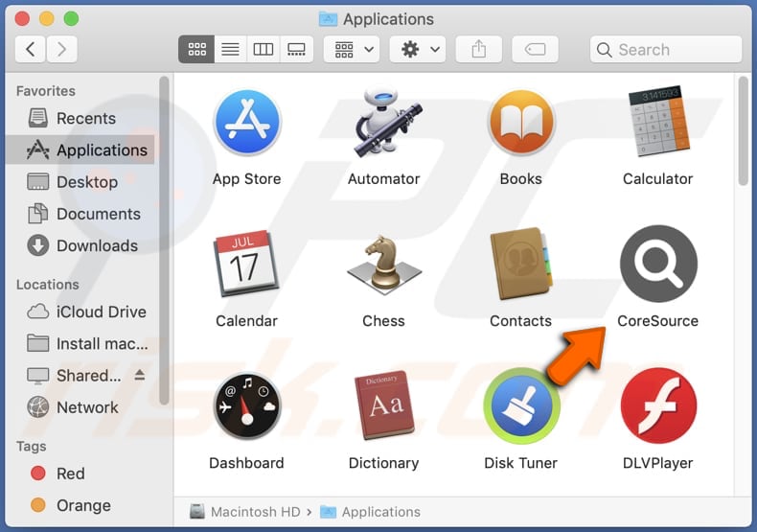
Task: Open Downloads in the sidebar
Action: point(80,245)
